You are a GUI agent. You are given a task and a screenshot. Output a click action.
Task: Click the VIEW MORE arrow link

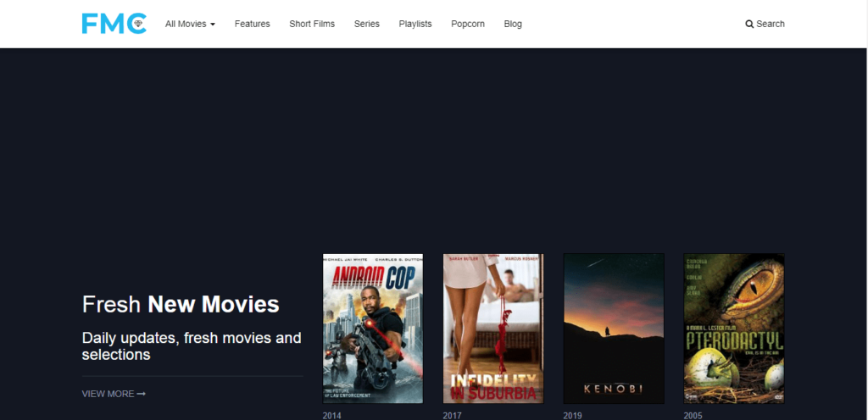coord(114,394)
